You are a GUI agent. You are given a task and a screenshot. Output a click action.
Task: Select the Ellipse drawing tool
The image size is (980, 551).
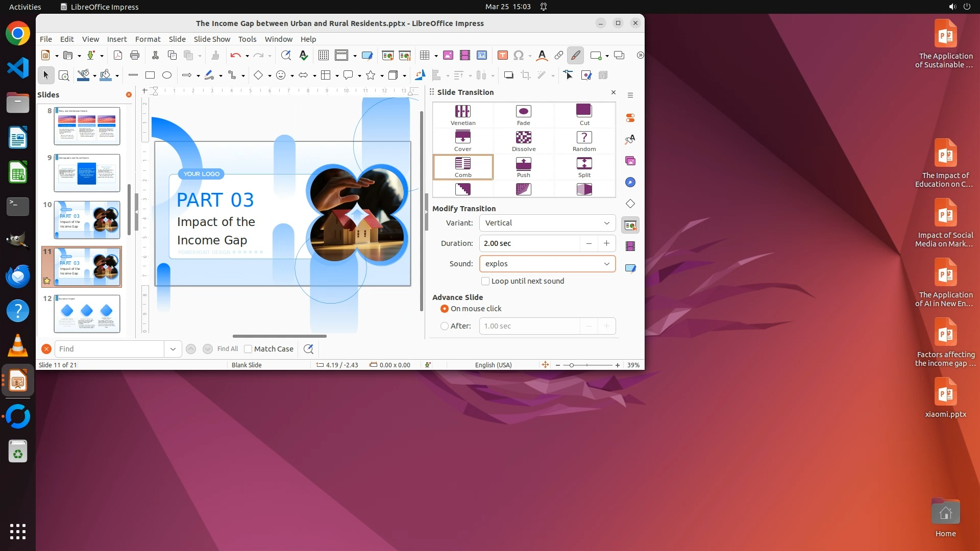(166, 76)
